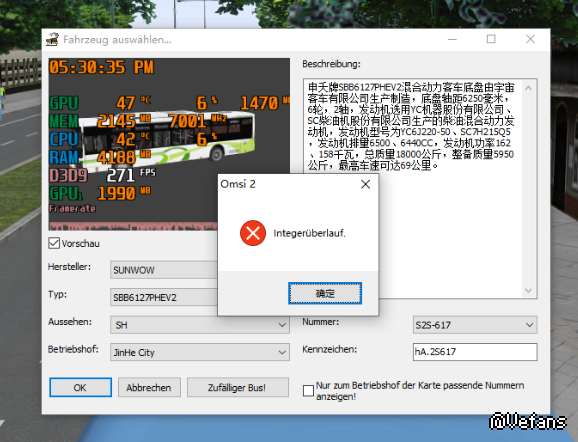
Task: Click the OMSI bus icon in title bar
Action: pyautogui.click(x=52, y=39)
